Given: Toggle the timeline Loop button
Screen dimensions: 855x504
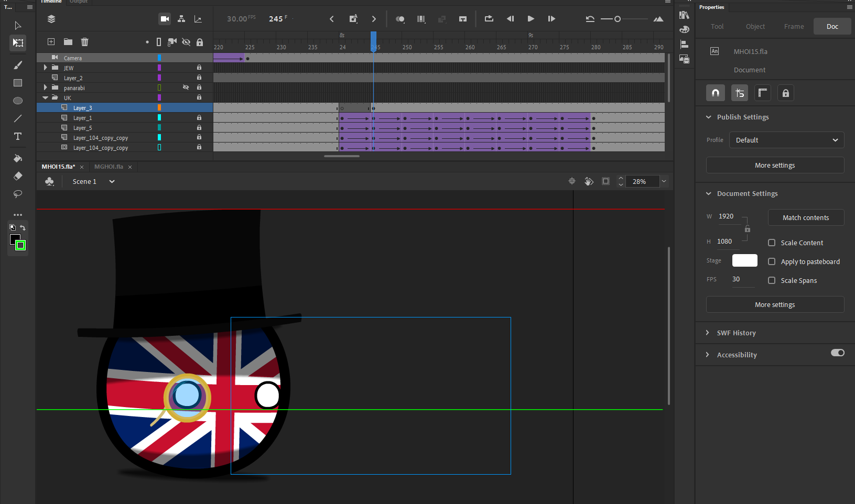Looking at the screenshot, I should pyautogui.click(x=489, y=19).
